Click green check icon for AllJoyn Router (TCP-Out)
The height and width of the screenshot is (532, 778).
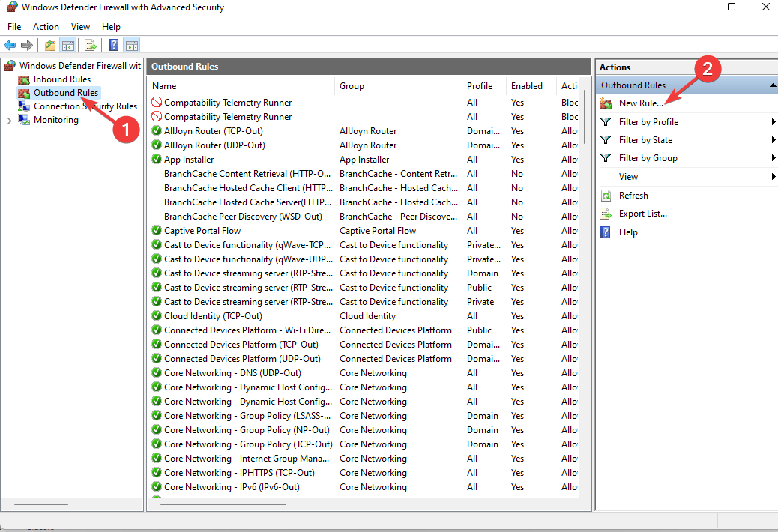click(x=157, y=130)
